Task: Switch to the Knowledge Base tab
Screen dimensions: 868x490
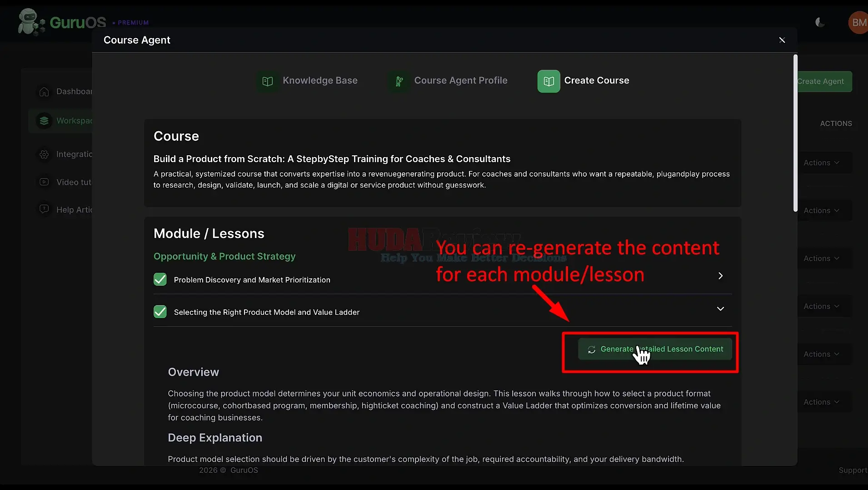Action: (307, 81)
